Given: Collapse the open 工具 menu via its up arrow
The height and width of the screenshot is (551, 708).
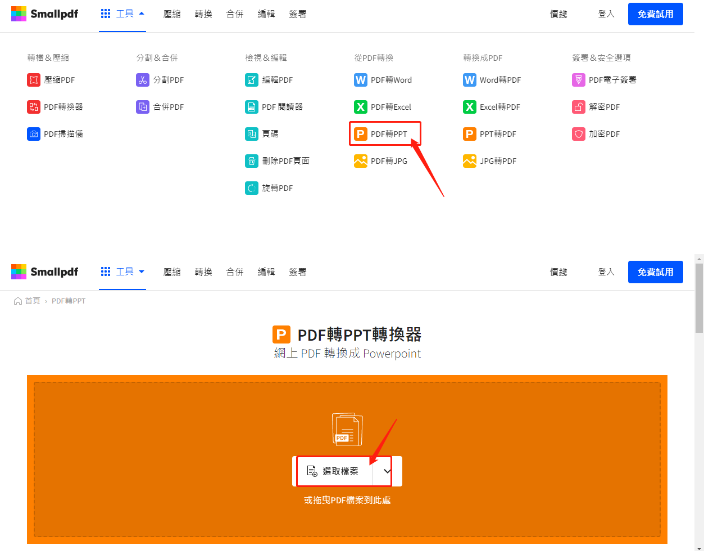Looking at the screenshot, I should 141,14.
